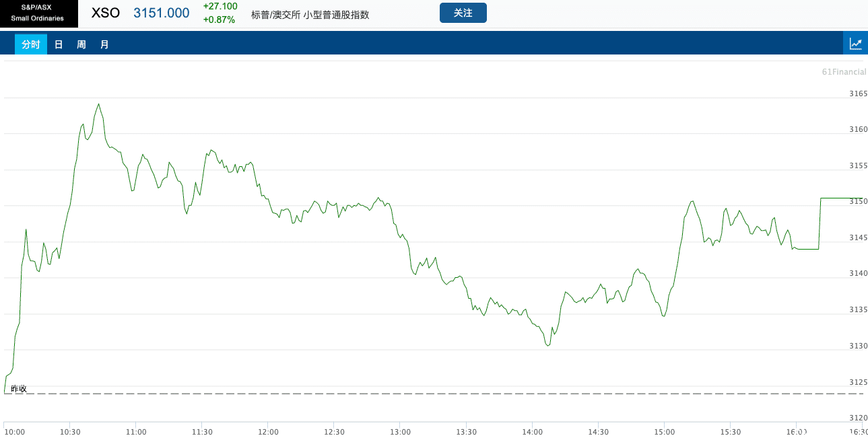868x444 pixels.
Task: Switch to the 日 daily chart tab
Action: tap(59, 44)
